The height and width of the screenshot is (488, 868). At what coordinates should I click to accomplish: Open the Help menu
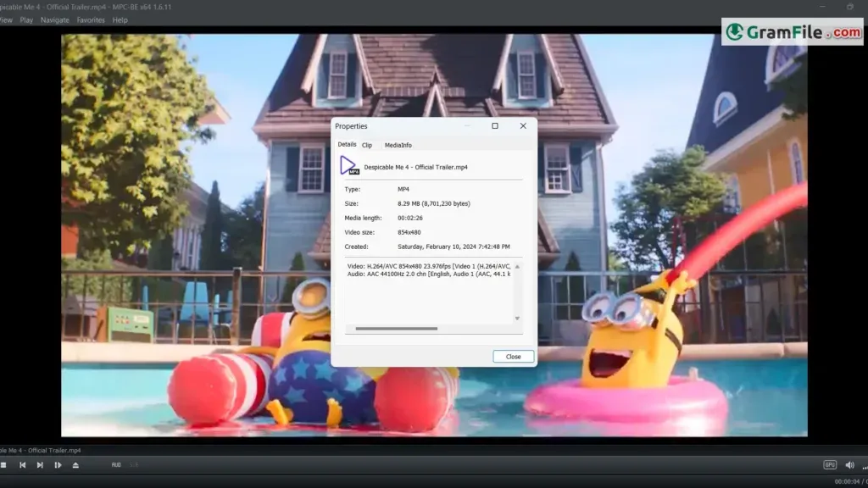coord(120,20)
